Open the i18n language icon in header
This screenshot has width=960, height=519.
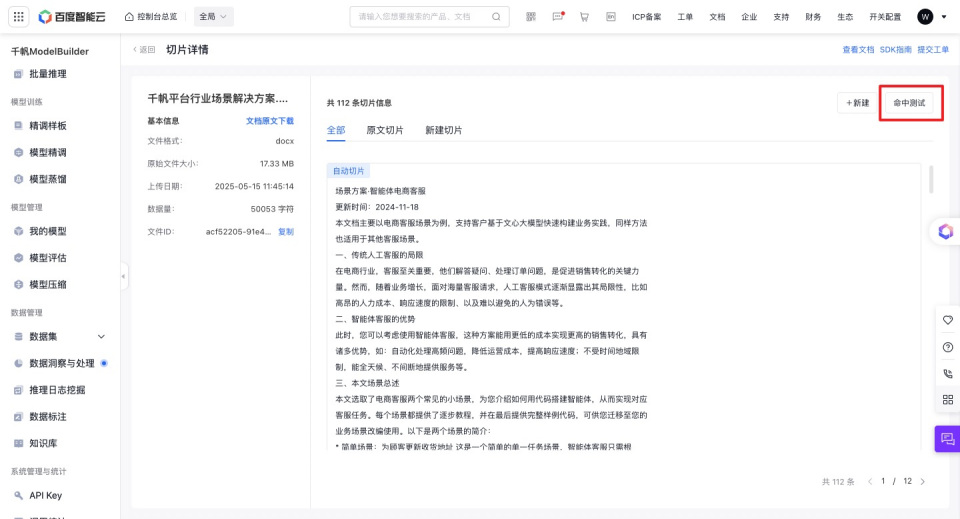coord(610,17)
